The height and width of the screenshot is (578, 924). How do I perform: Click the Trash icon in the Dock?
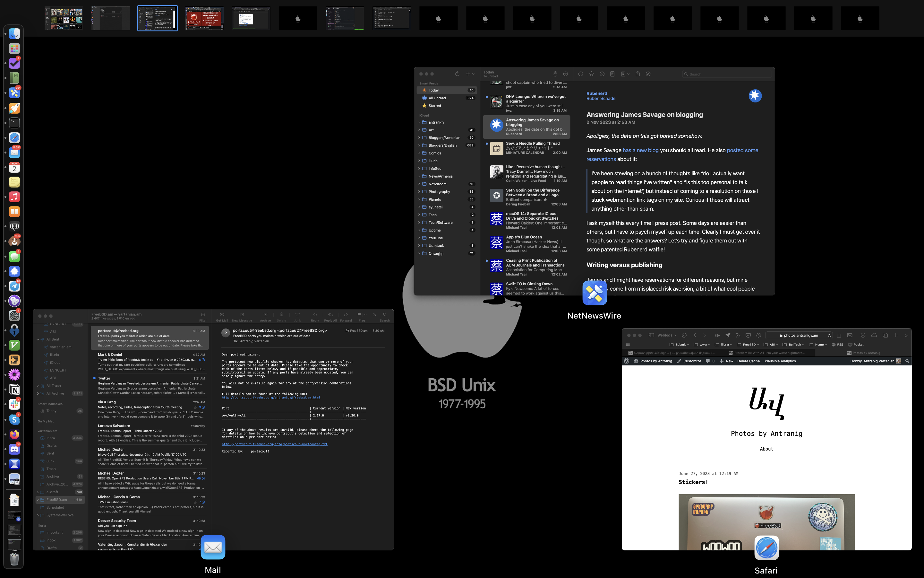(x=14, y=560)
